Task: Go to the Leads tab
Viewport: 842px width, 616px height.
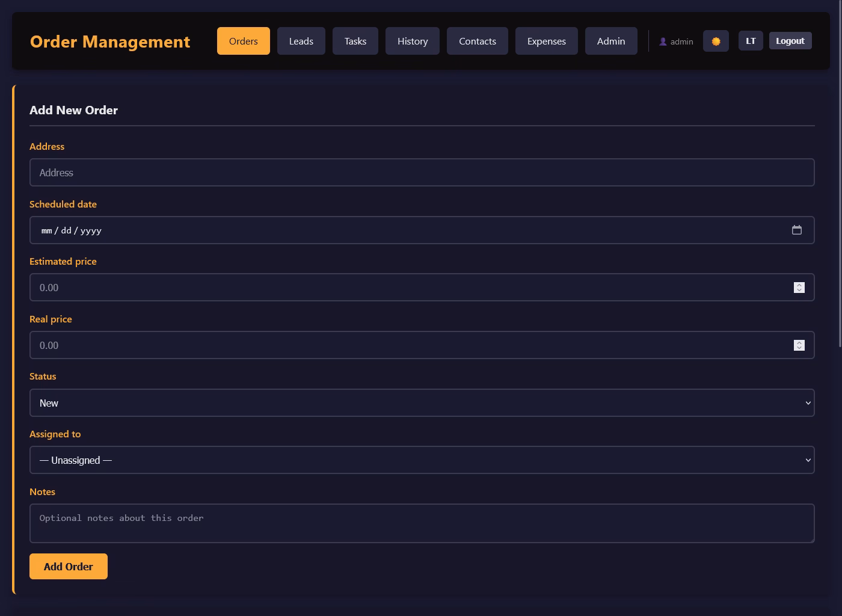Action: (301, 41)
